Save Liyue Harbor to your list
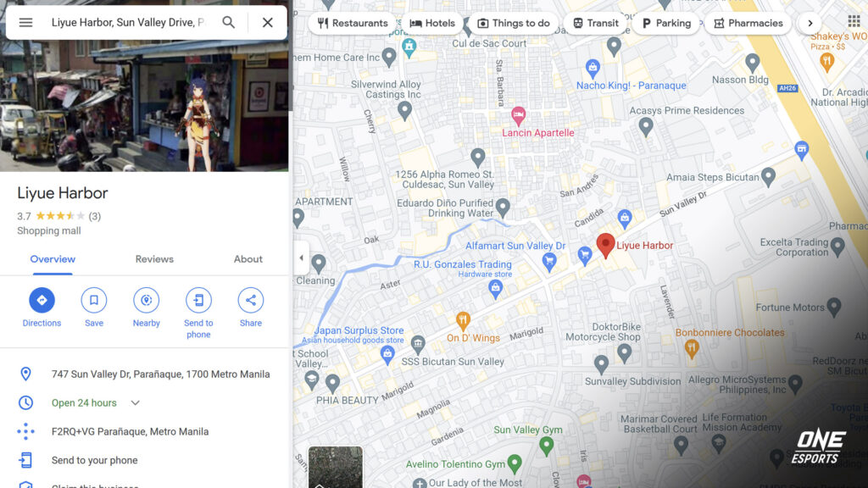The width and height of the screenshot is (868, 488). [x=94, y=300]
